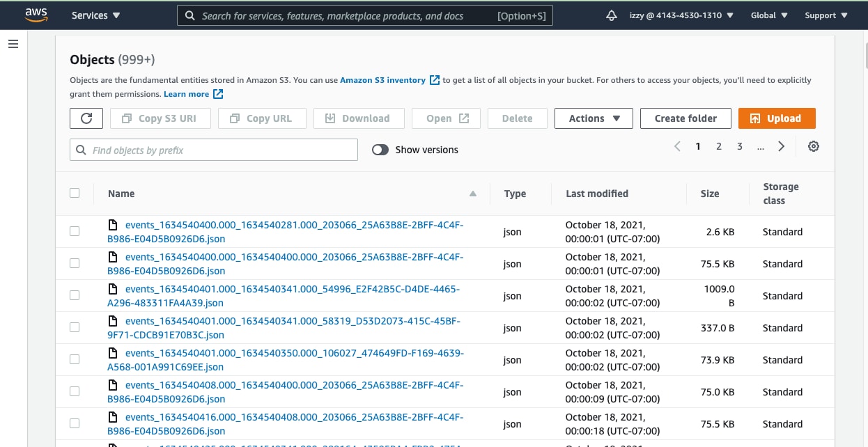Open events_1634540416.000_1634540408.000 object link
The height and width of the screenshot is (447, 868).
(x=286, y=424)
